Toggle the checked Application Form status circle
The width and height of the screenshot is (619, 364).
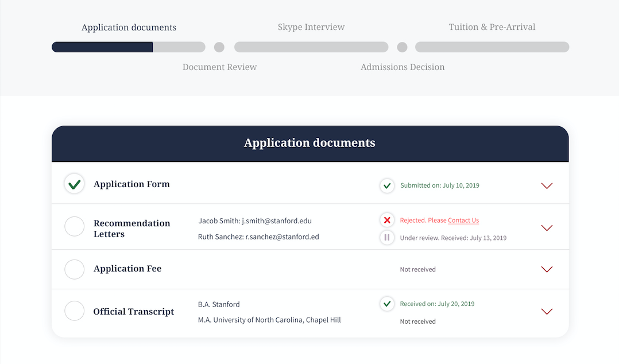[x=74, y=184]
